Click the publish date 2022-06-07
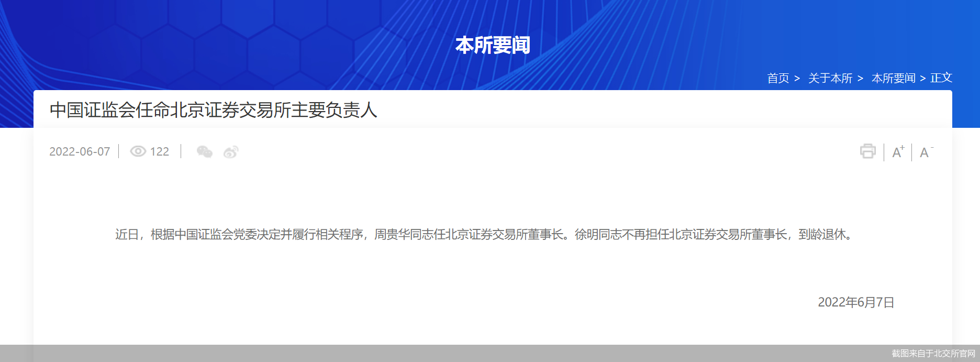 pos(80,151)
